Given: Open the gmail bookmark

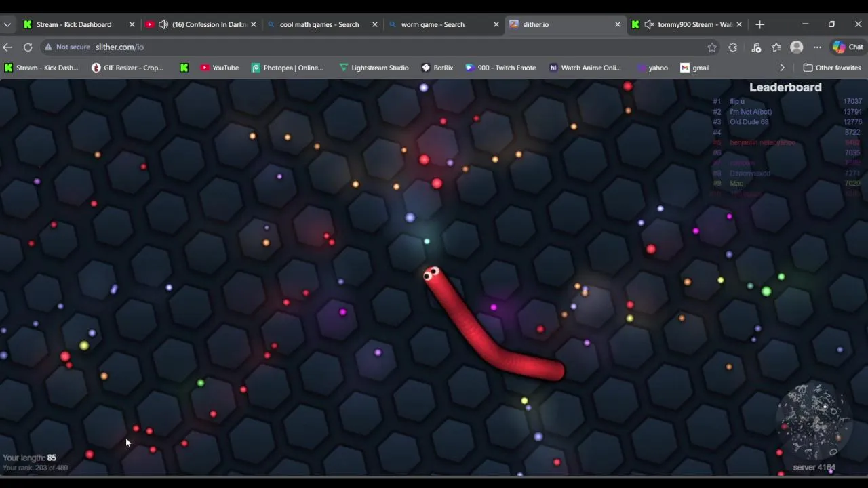Looking at the screenshot, I should coord(694,68).
